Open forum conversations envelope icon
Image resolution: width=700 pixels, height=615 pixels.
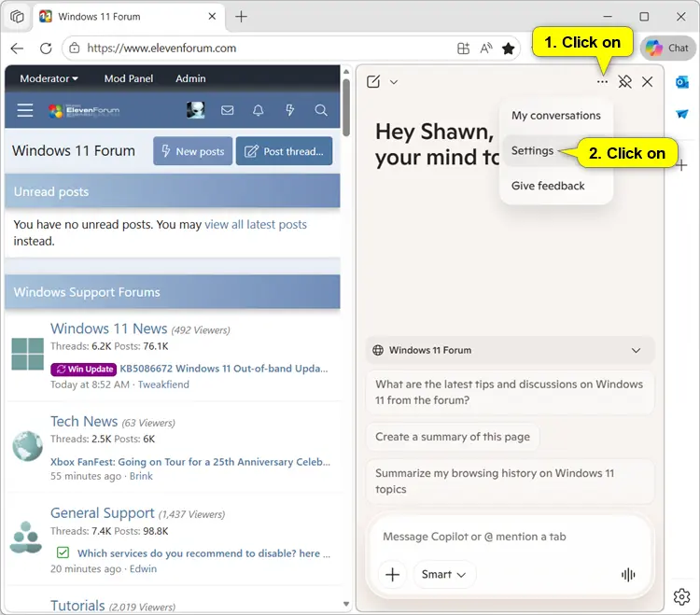tap(227, 110)
